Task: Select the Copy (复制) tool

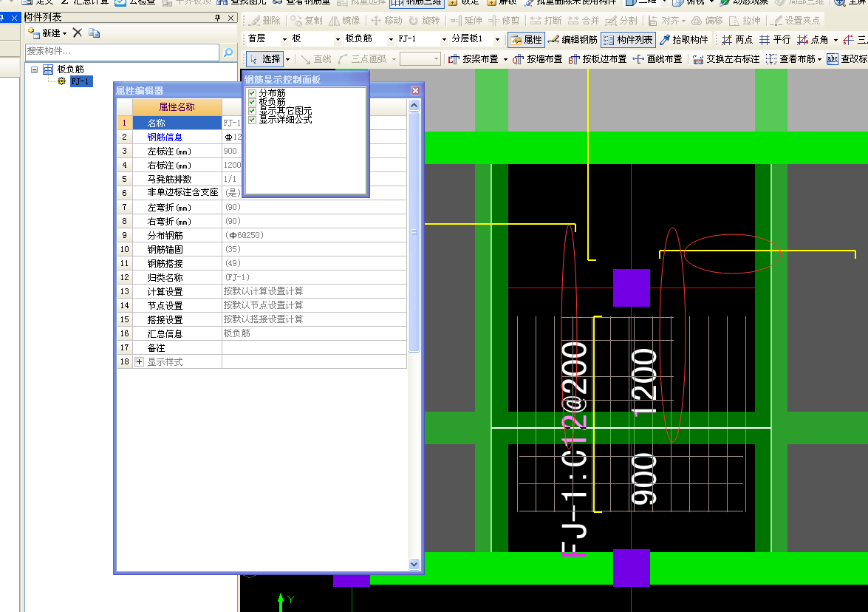Action: point(307,21)
